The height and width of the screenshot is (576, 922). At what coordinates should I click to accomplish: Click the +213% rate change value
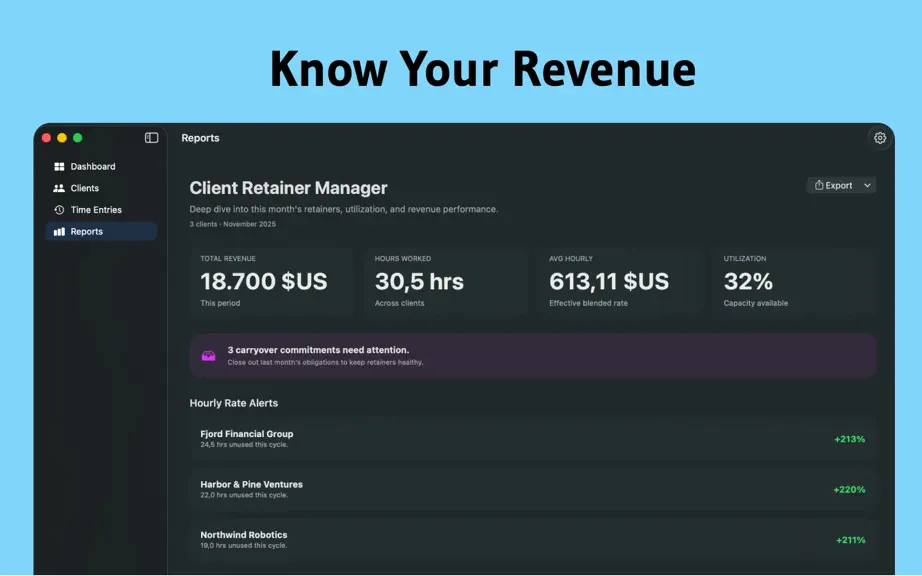849,439
